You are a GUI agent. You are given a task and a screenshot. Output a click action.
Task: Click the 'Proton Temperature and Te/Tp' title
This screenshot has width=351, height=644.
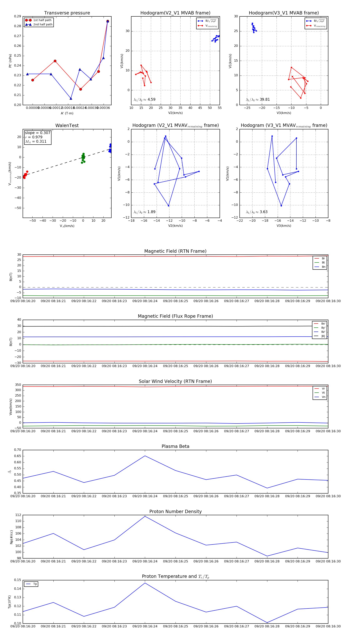pos(175,576)
